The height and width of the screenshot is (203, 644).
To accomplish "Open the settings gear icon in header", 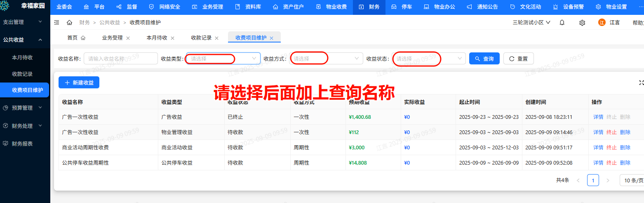I will coord(582,23).
